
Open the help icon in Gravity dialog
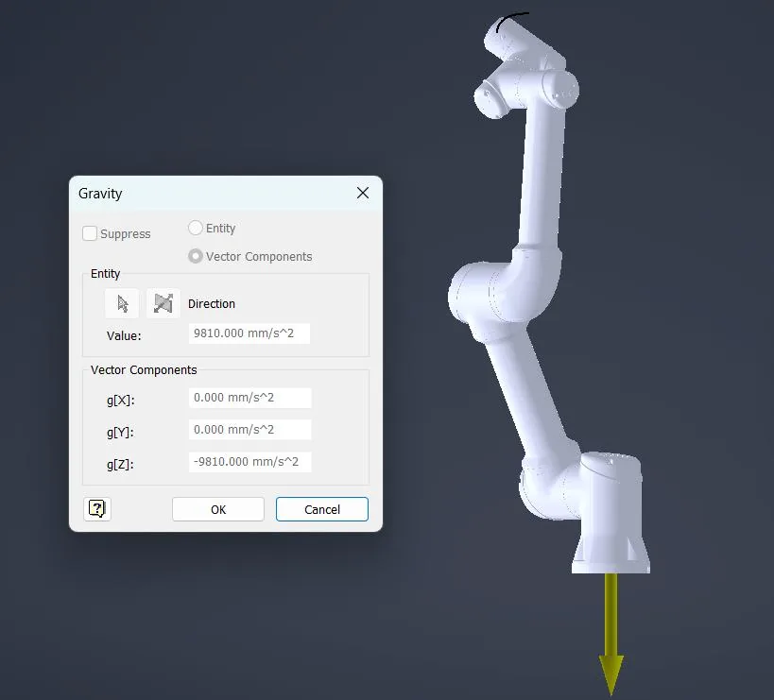point(97,508)
